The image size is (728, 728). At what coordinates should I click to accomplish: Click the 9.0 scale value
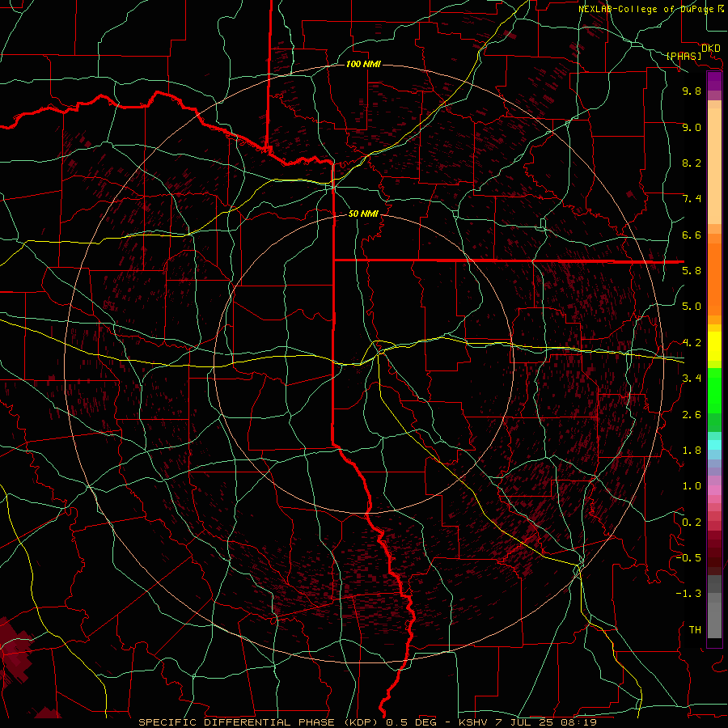pos(692,127)
